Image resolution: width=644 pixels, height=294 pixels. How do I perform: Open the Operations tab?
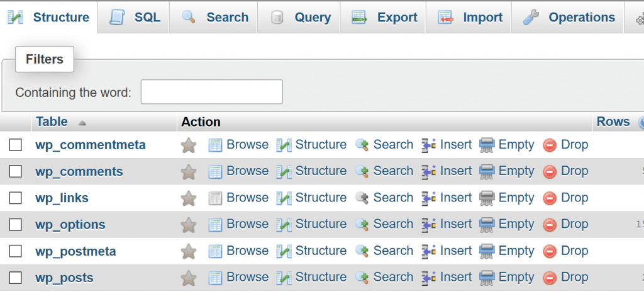click(x=568, y=17)
